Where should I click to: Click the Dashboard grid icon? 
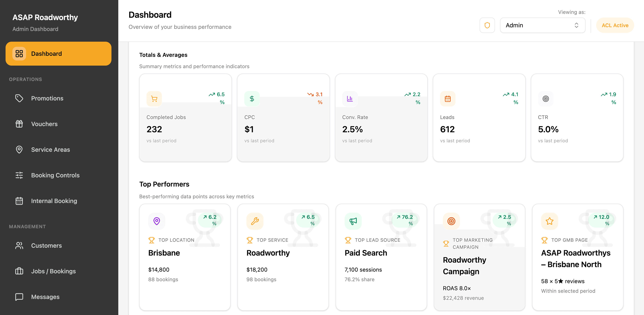pos(19,54)
